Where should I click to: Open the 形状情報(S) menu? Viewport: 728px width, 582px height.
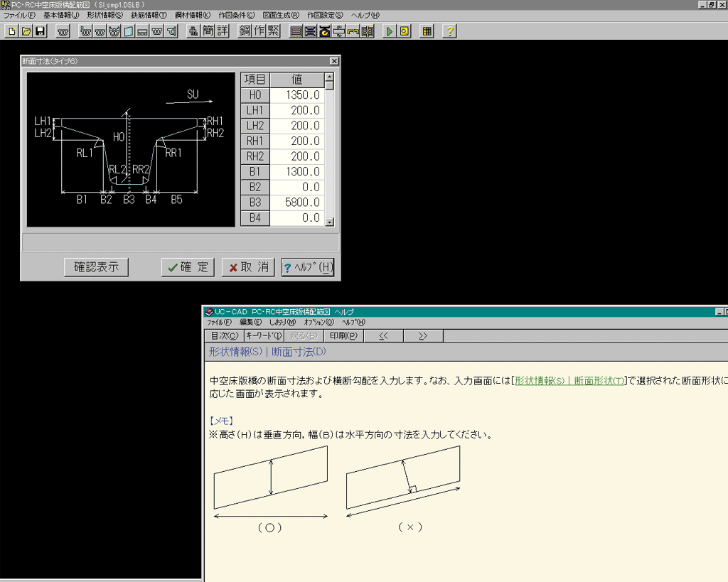coord(105,15)
